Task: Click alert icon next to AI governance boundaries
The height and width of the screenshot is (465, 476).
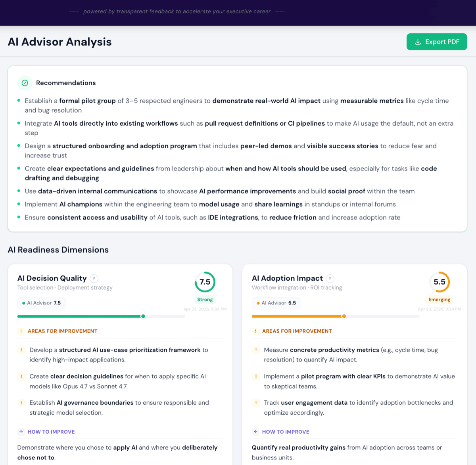Action: tap(21, 403)
